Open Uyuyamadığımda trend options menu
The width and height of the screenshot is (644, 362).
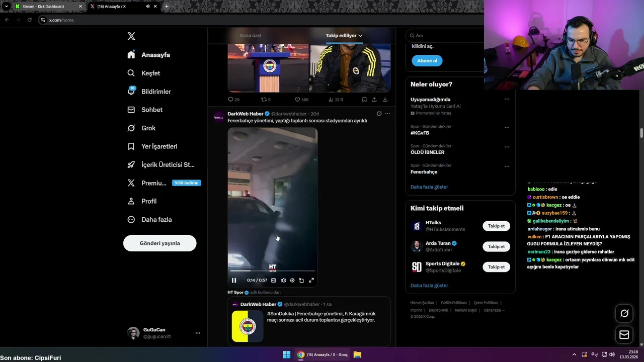(507, 99)
